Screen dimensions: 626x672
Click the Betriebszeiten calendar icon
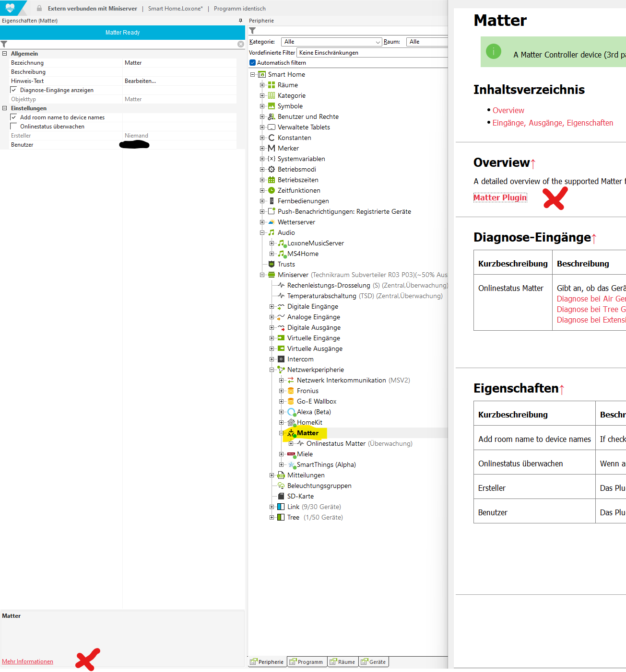[x=272, y=180]
